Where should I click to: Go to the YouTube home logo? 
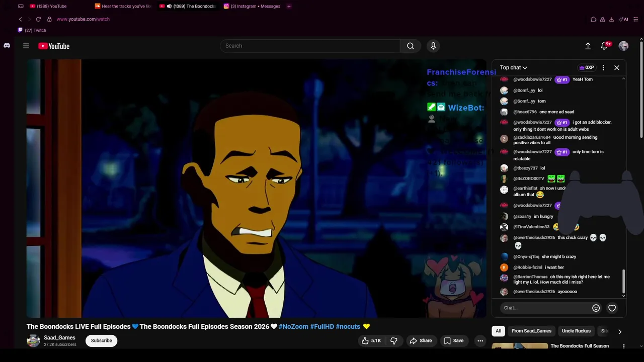[x=54, y=46]
